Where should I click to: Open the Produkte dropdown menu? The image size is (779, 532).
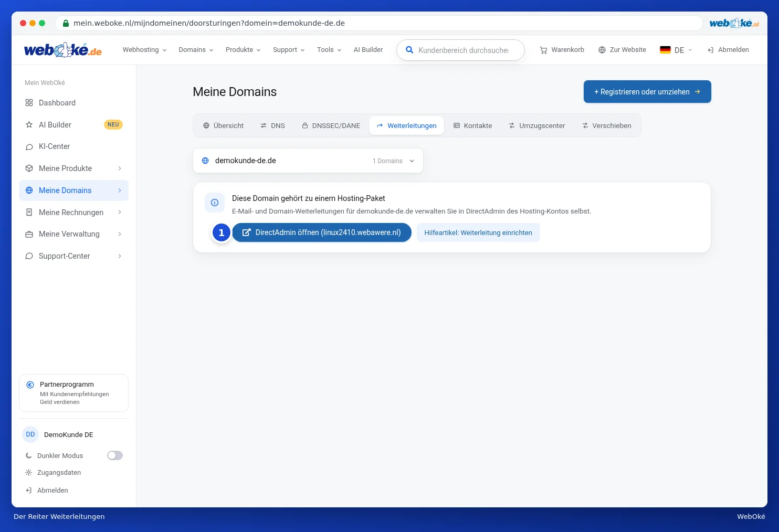click(243, 50)
